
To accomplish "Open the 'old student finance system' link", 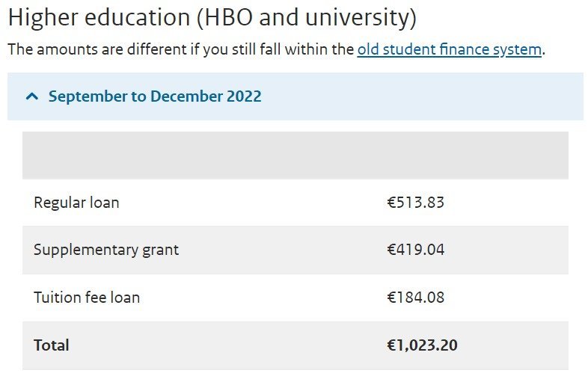I will [449, 50].
